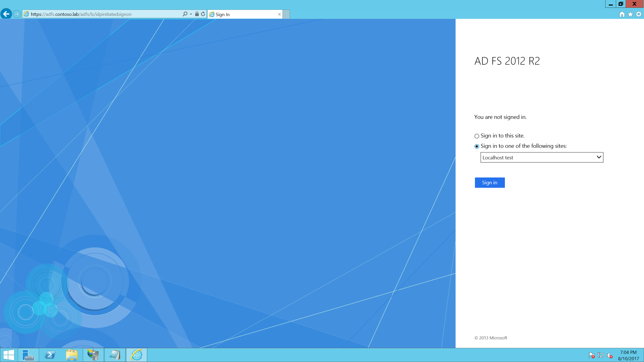The height and width of the screenshot is (362, 644).
Task: Open the Windows Start button
Action: (9, 355)
